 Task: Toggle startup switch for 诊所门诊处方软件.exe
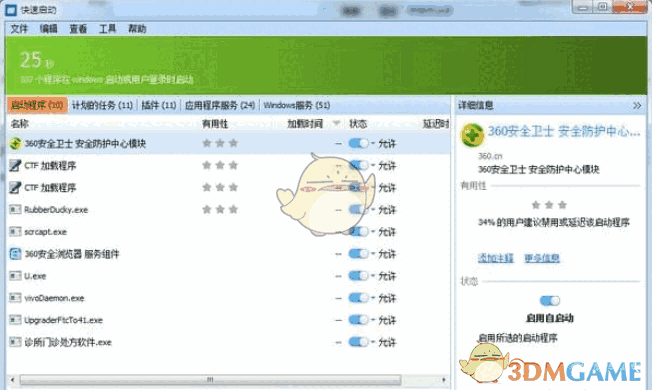[x=358, y=342]
